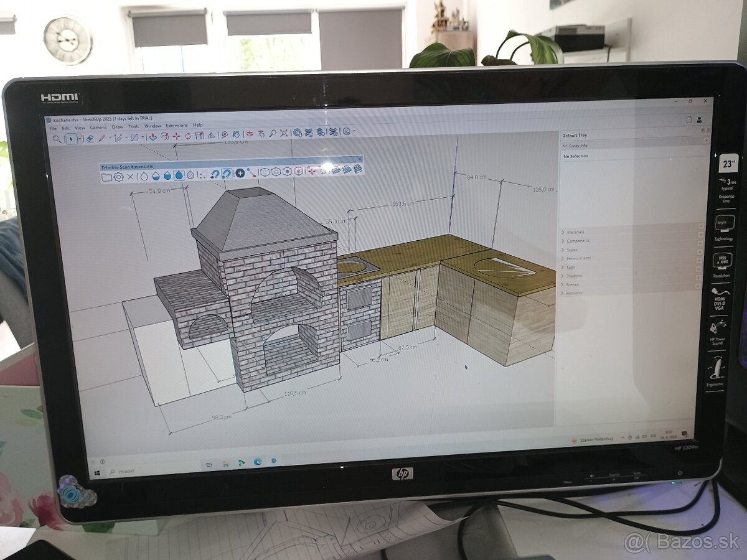Select the Search tool magnifier icon
Viewport: 747px width, 560px height.
(56, 139)
